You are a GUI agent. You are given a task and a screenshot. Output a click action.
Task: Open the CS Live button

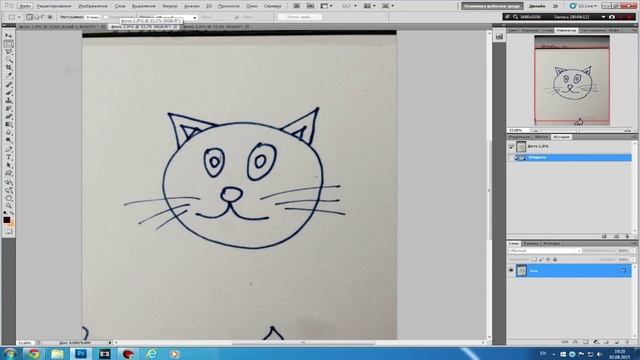point(583,6)
